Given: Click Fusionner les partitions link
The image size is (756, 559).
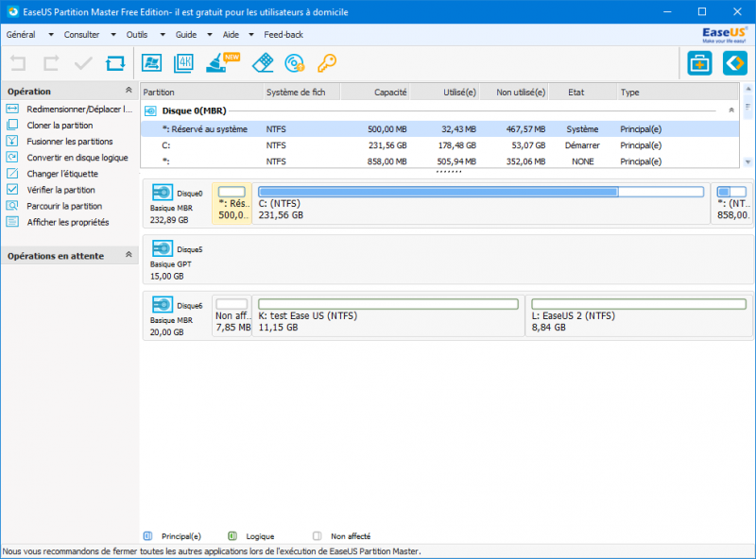Looking at the screenshot, I should [x=70, y=142].
